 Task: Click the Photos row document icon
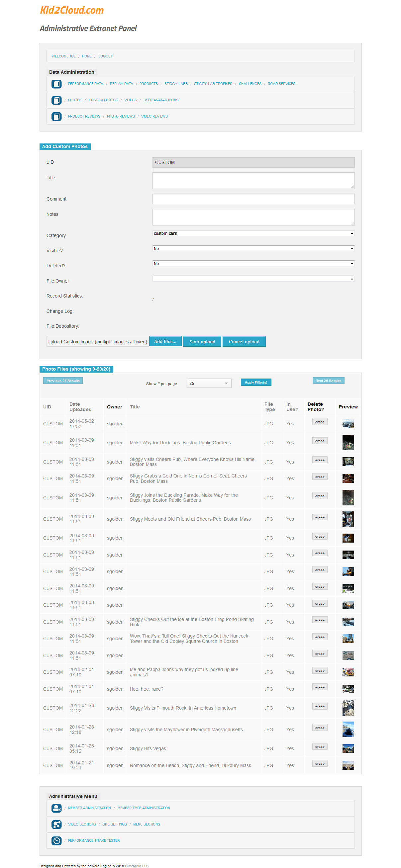56,100
